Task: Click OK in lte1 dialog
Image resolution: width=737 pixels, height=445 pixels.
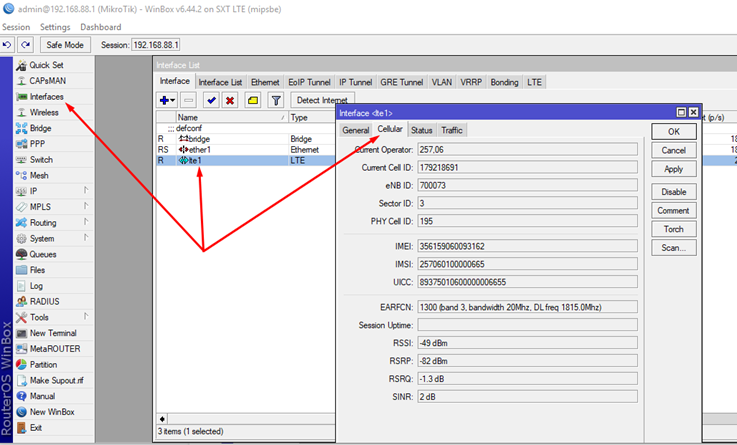Action: (x=674, y=132)
